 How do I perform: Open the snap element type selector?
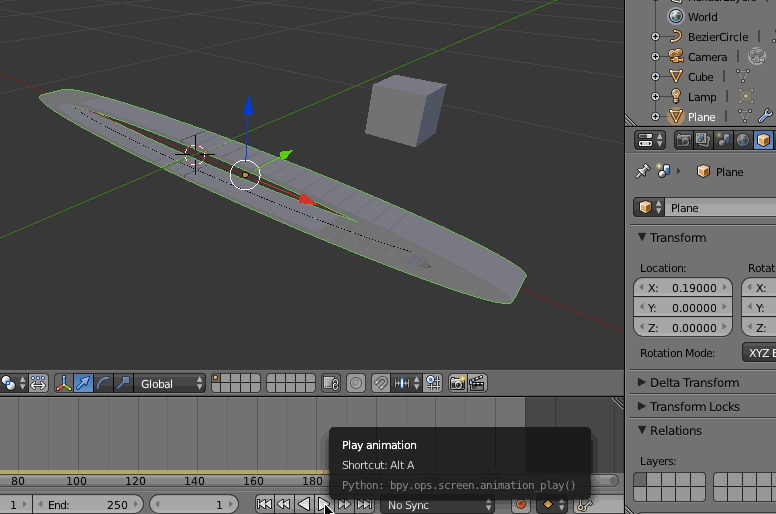pyautogui.click(x=406, y=383)
